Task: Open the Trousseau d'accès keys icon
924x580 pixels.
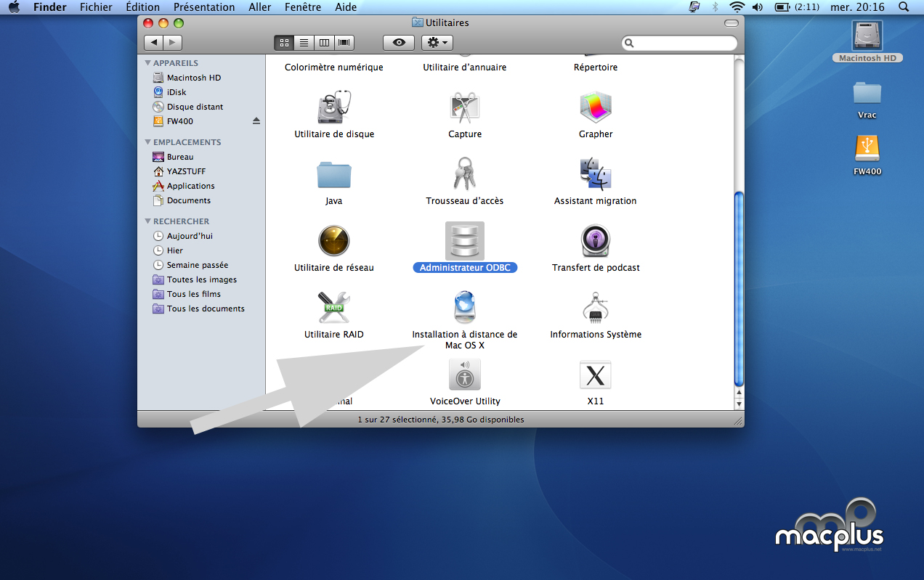Action: pos(465,174)
